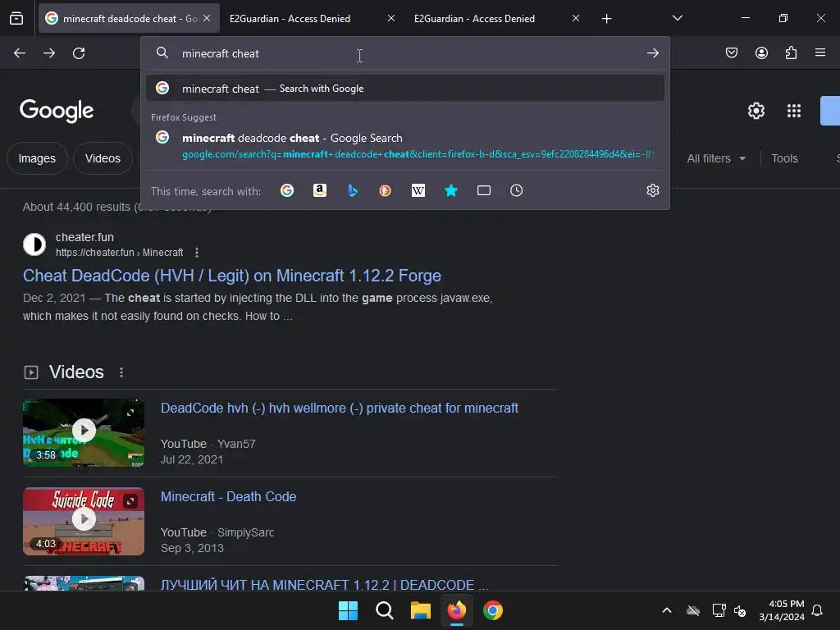Viewport: 840px width, 630px height.
Task: Open the Minecraft - Death Code video link
Action: click(228, 496)
